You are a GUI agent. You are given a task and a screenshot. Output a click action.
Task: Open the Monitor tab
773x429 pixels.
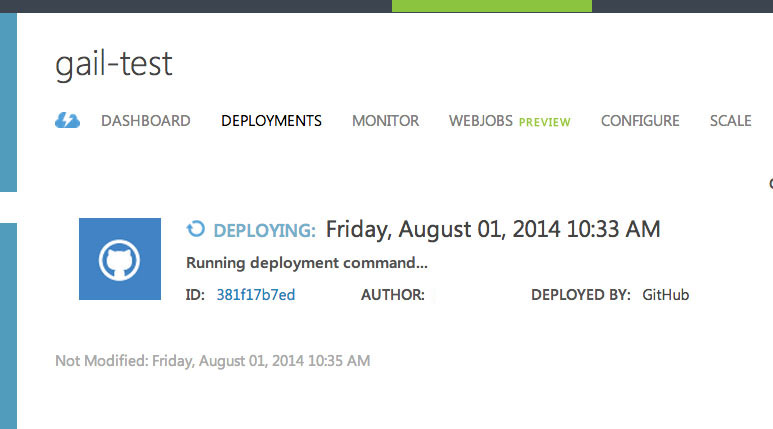[x=385, y=121]
